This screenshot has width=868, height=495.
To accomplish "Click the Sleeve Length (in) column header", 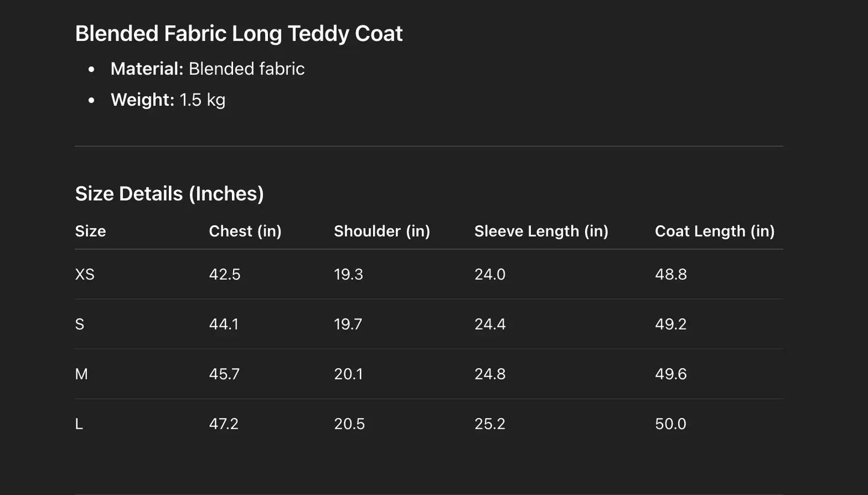I will tap(541, 231).
